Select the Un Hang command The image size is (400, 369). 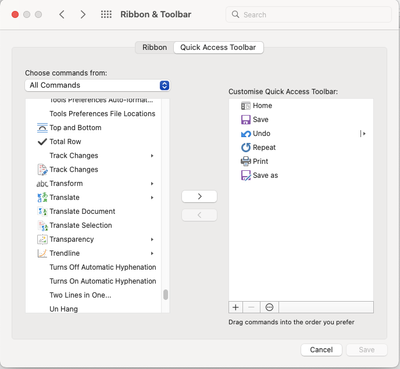tap(64, 309)
